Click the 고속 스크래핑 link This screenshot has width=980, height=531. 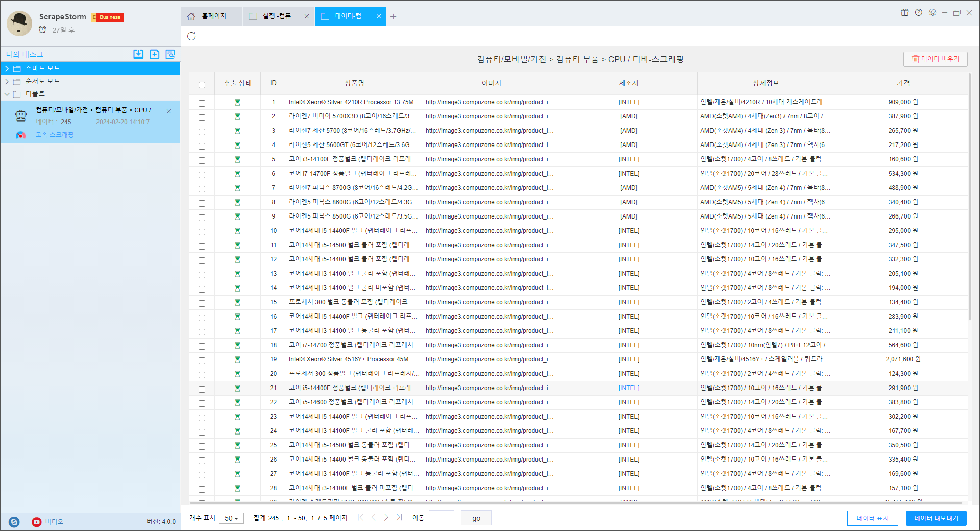pyautogui.click(x=55, y=135)
